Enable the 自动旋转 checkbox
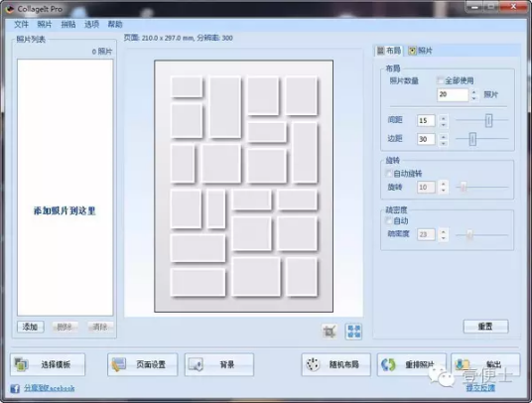 tap(389, 174)
